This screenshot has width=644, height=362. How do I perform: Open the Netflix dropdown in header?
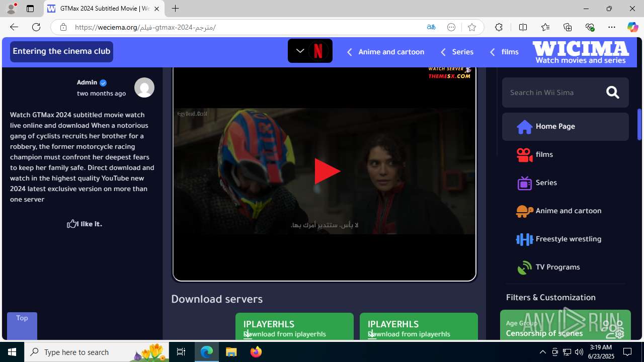coord(310,51)
